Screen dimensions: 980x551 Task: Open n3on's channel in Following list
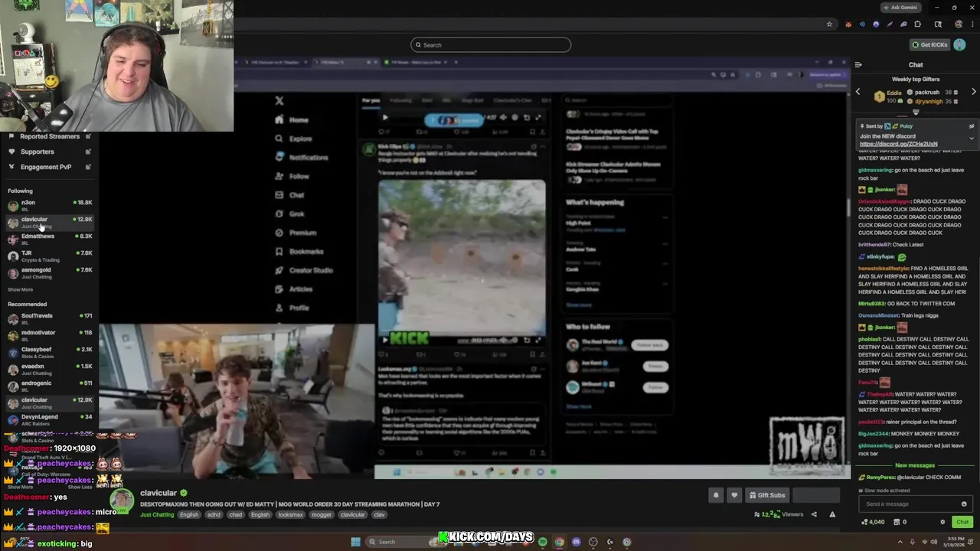coord(49,205)
